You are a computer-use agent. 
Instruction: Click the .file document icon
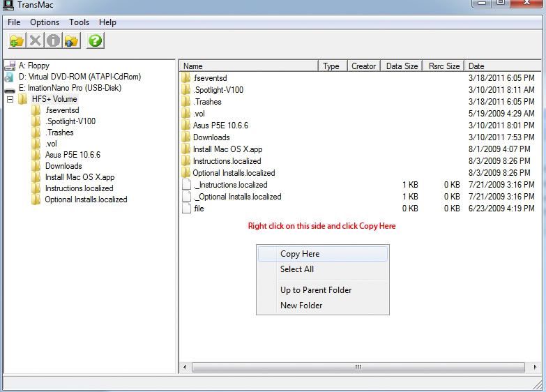coord(187,208)
